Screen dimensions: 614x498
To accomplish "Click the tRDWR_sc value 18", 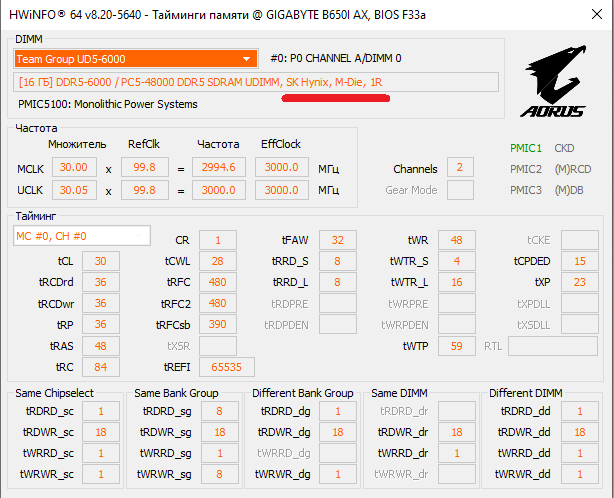I will [x=101, y=432].
